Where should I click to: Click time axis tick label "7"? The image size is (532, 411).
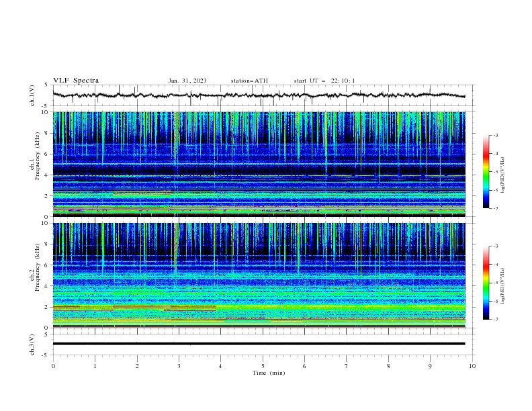click(347, 366)
